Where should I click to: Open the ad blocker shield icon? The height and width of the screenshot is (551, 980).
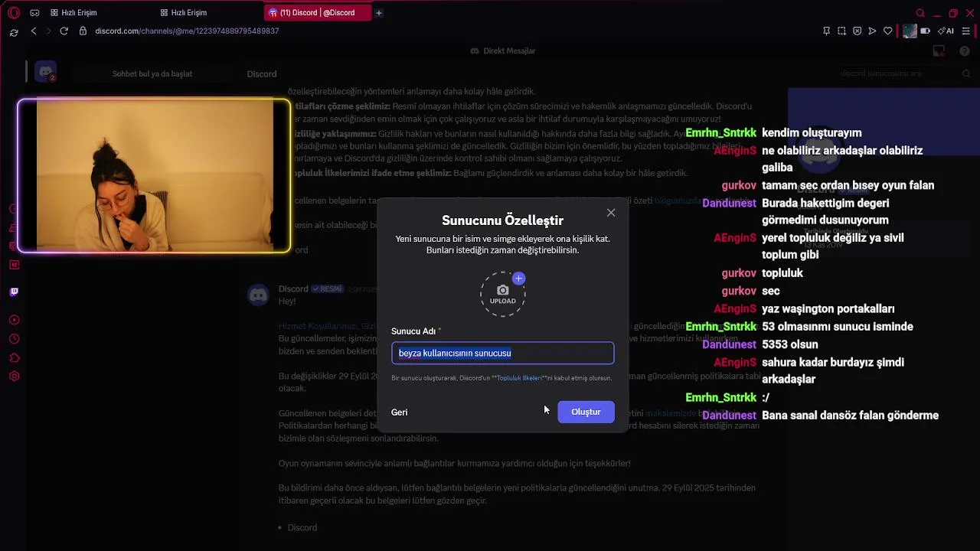coord(857,31)
